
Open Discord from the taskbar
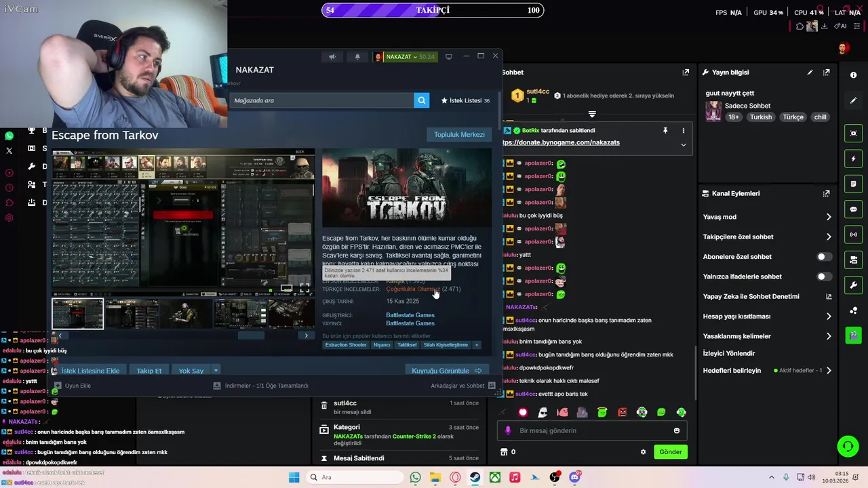point(575,477)
